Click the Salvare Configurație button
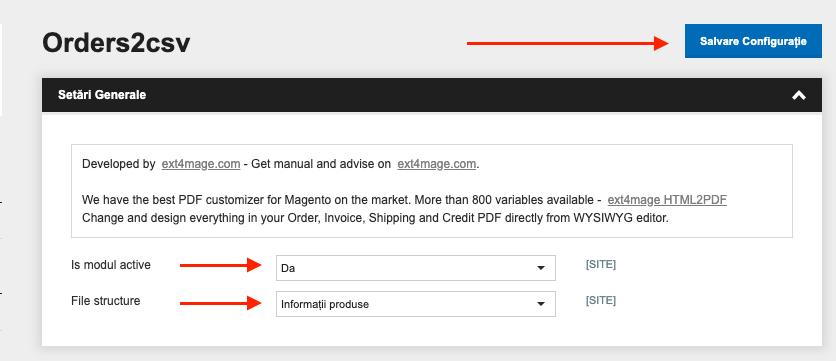This screenshot has width=836, height=361. [753, 41]
